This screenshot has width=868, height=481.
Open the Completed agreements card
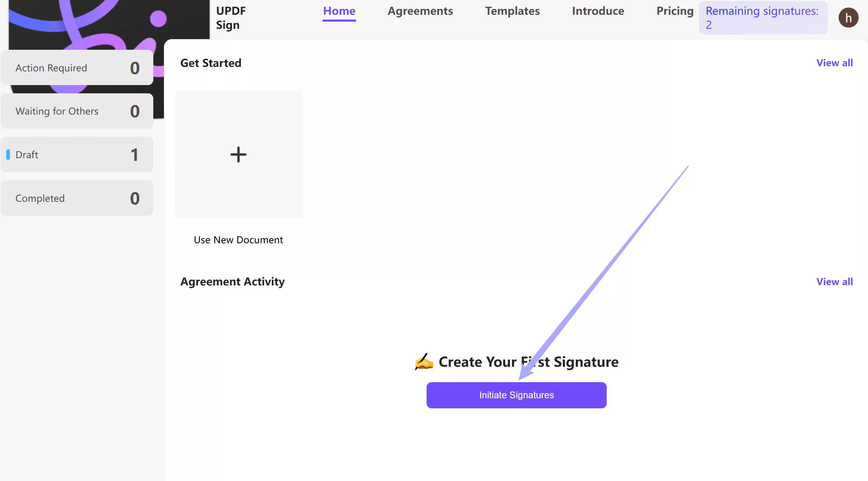point(77,198)
